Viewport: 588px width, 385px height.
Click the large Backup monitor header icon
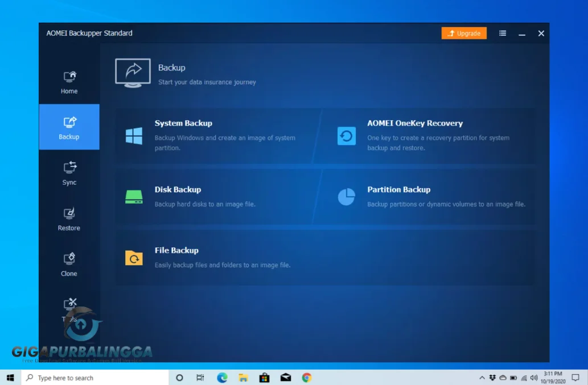coord(133,73)
